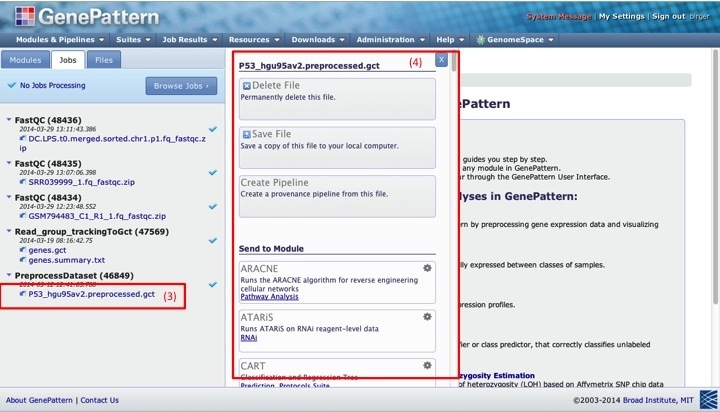Click Save File action
This screenshot has width=720, height=412.
pos(337,147)
